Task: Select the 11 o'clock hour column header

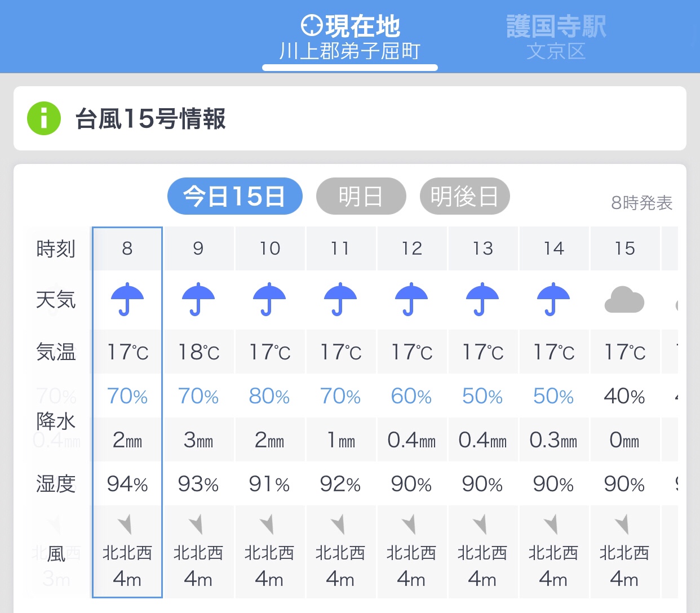Action: (340, 248)
